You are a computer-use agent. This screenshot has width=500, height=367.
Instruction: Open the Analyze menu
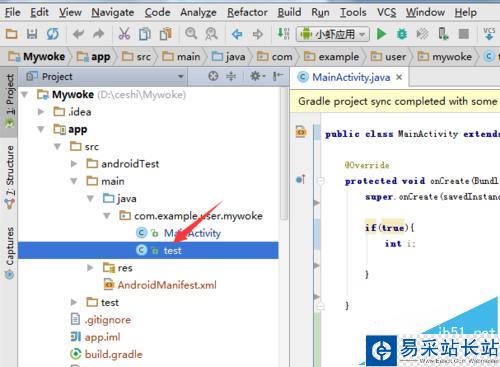[198, 12]
